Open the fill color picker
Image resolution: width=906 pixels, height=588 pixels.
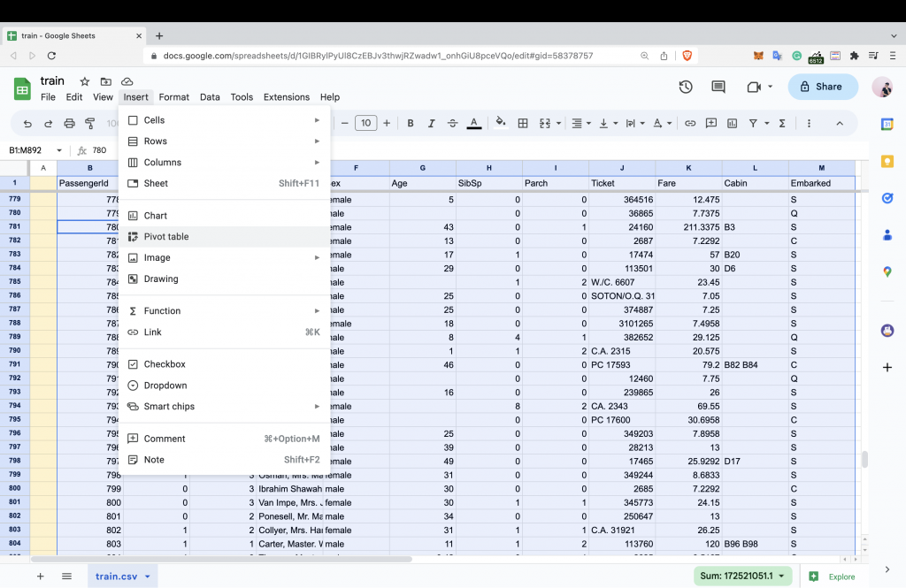tap(501, 122)
